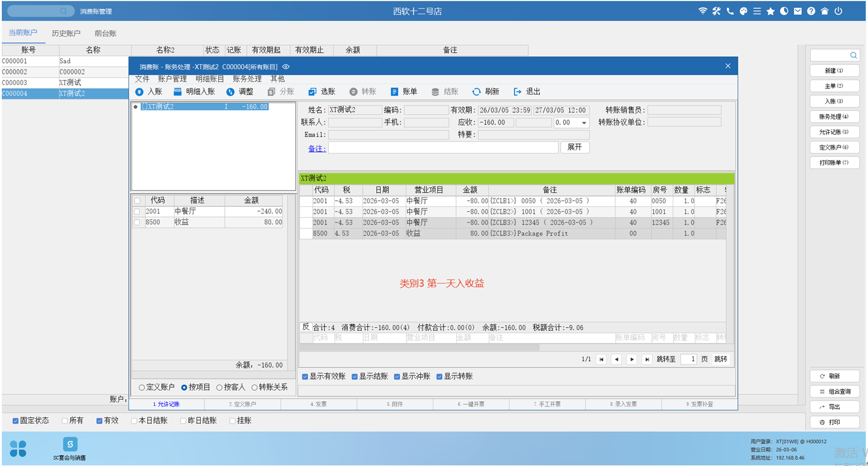Open the 账户管理 menu
The width and height of the screenshot is (868, 466).
tap(173, 79)
